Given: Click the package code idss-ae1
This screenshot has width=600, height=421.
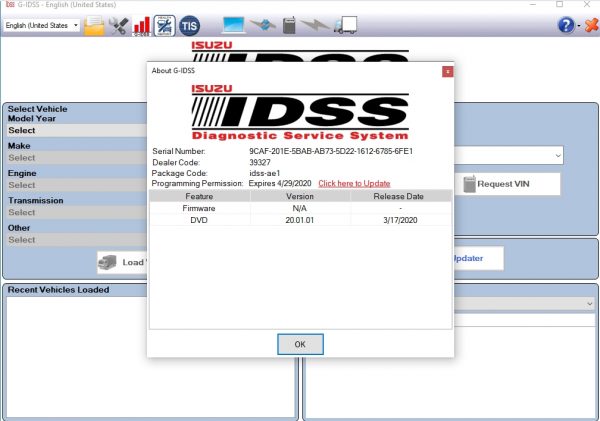Looking at the screenshot, I should tap(265, 173).
